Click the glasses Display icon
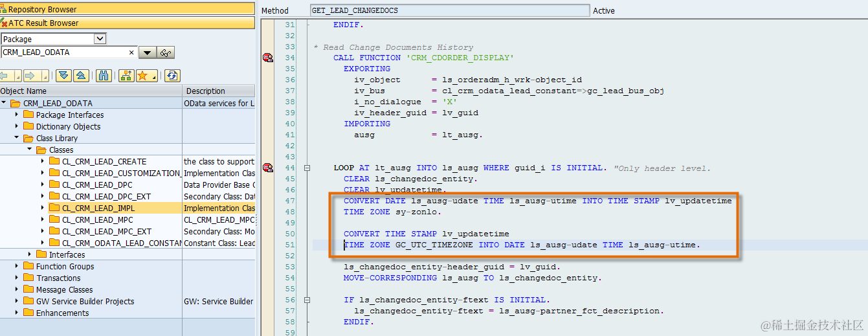 (x=166, y=53)
